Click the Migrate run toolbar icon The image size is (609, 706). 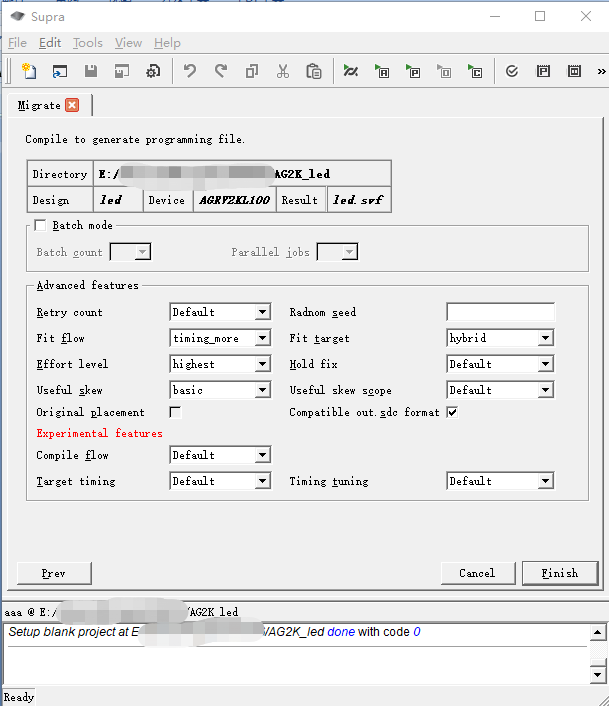pos(351,71)
